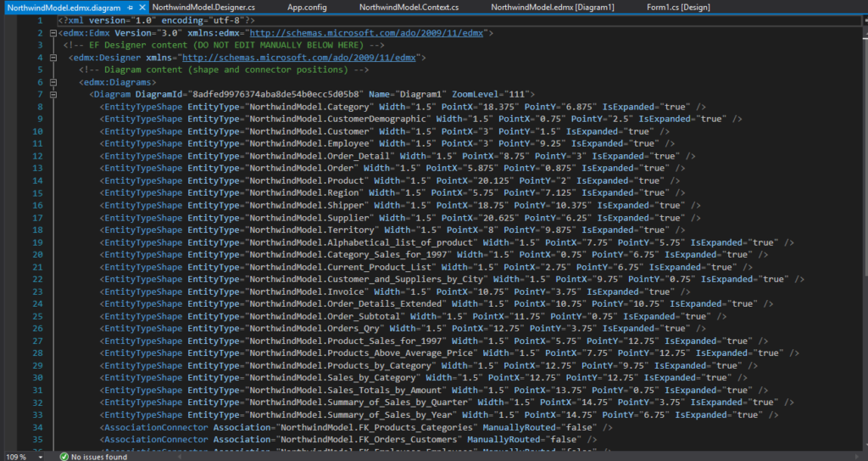Click NorthwindModel.Order on line 13

point(301,169)
